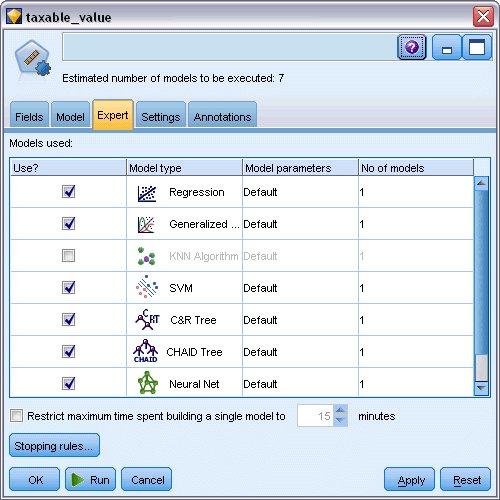The width and height of the screenshot is (500, 500).
Task: Click the CHAID Tree model icon
Action: (x=145, y=351)
